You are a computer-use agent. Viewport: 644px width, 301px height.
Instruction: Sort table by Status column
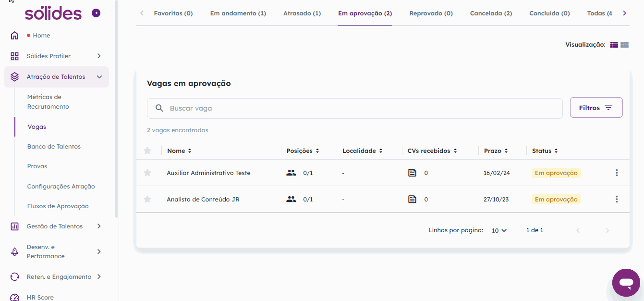(x=545, y=151)
